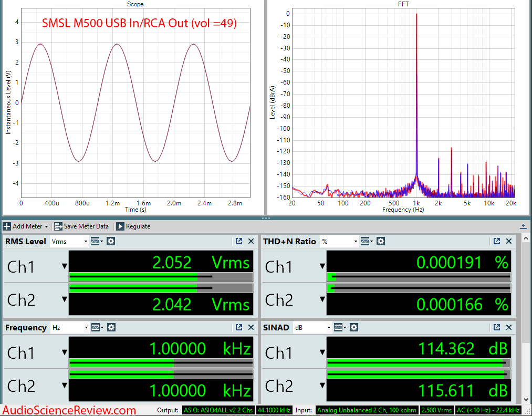Screen dimensions: 532x416
Task: Open SINAD graph view icon
Action: (340, 327)
